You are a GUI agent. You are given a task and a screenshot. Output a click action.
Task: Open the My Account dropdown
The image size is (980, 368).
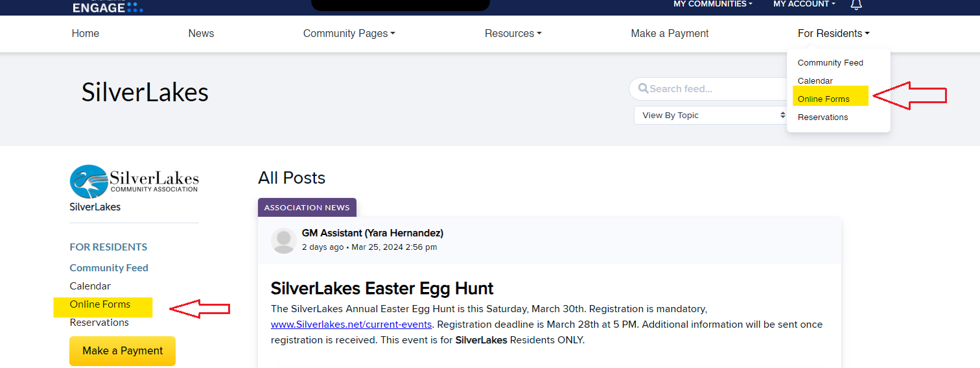[804, 5]
